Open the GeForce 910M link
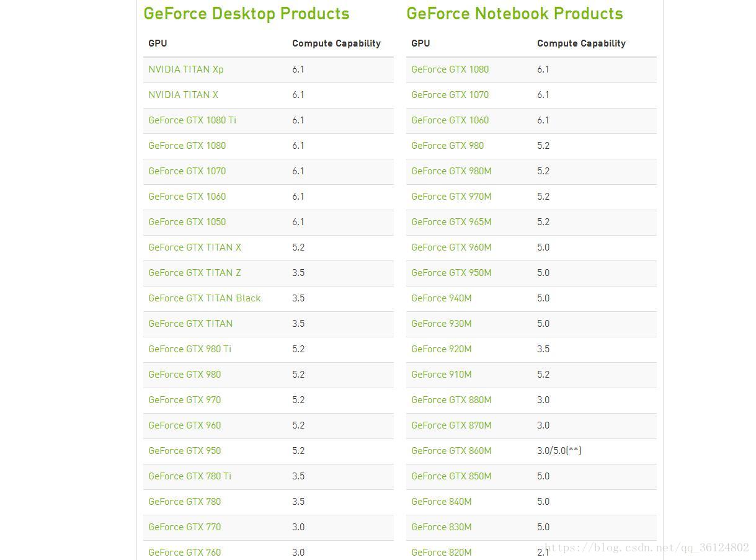This screenshot has height=560, width=756. click(441, 375)
